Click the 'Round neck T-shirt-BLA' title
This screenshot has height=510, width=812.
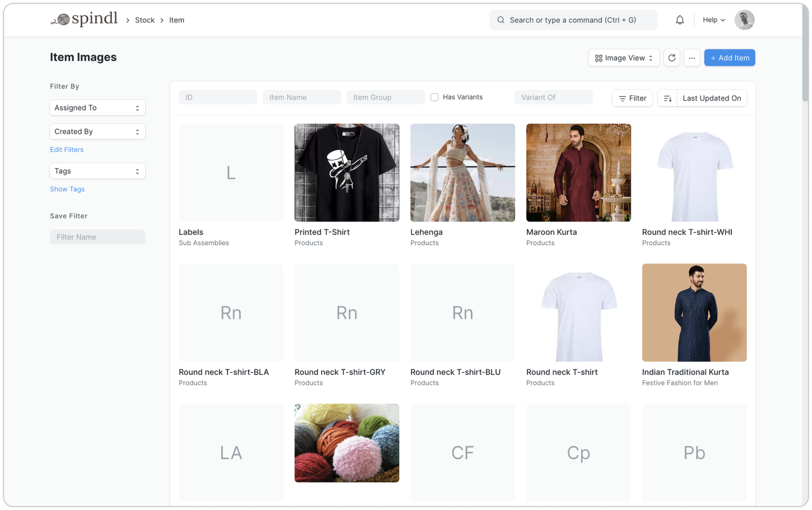[x=224, y=372]
